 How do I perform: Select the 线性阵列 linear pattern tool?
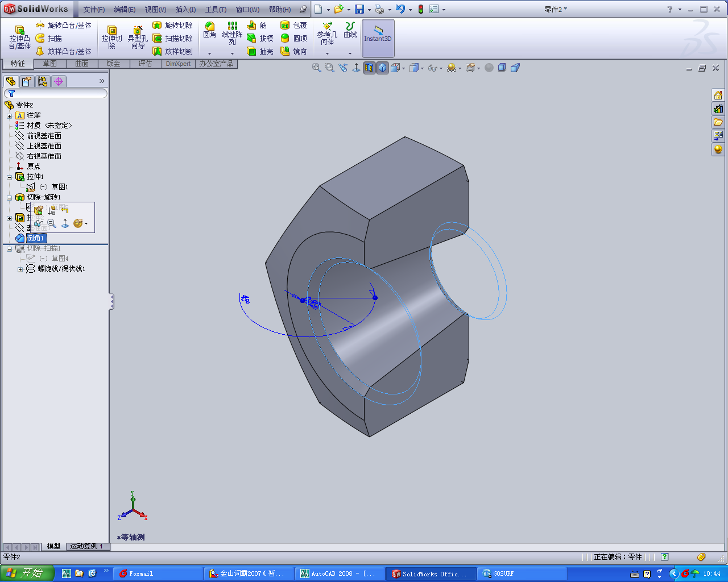point(232,34)
